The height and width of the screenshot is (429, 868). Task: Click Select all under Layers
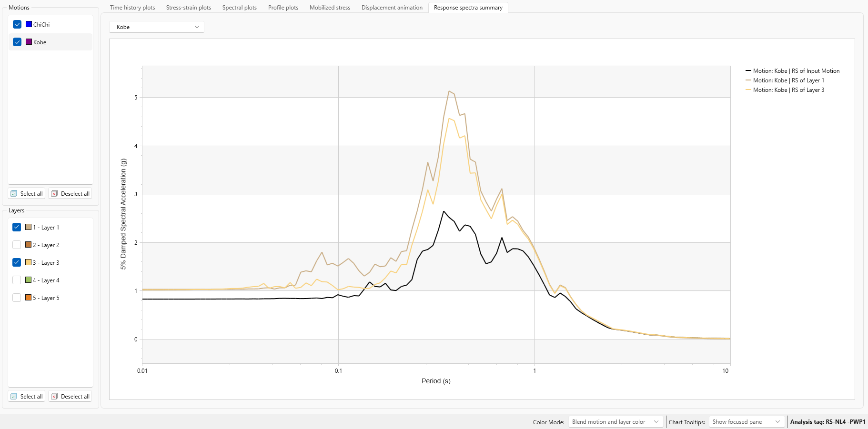(27, 397)
